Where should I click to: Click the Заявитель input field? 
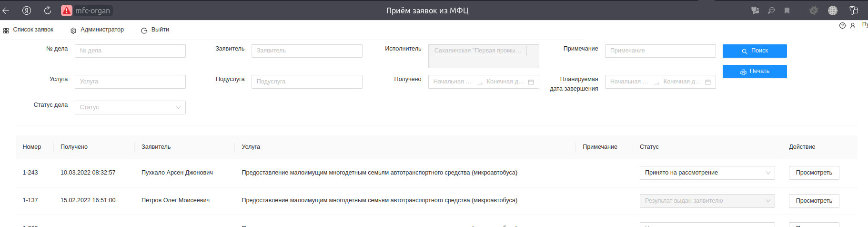click(307, 51)
